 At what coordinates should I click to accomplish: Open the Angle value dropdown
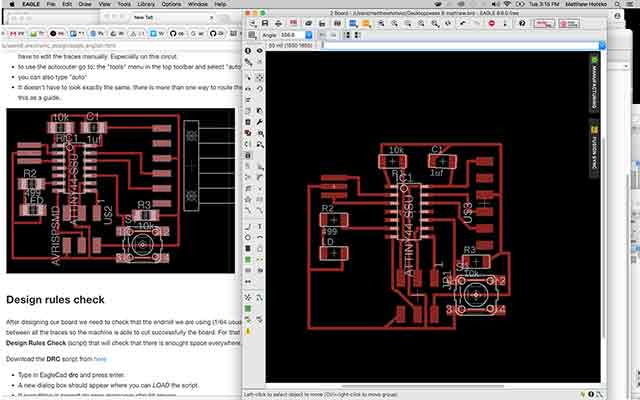pos(309,35)
